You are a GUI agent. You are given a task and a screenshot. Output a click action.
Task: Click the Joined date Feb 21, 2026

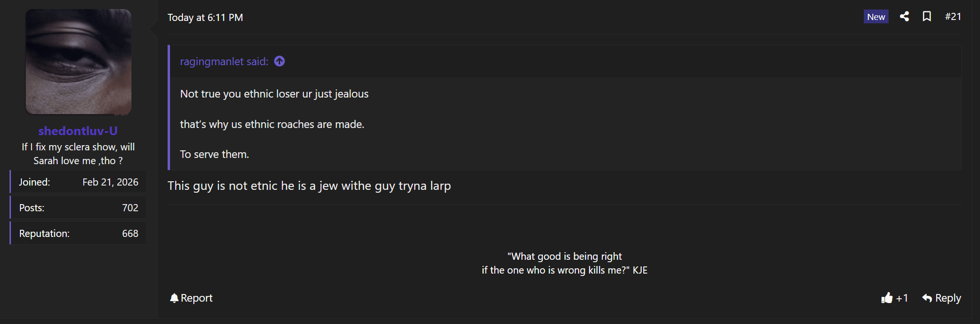pos(110,182)
